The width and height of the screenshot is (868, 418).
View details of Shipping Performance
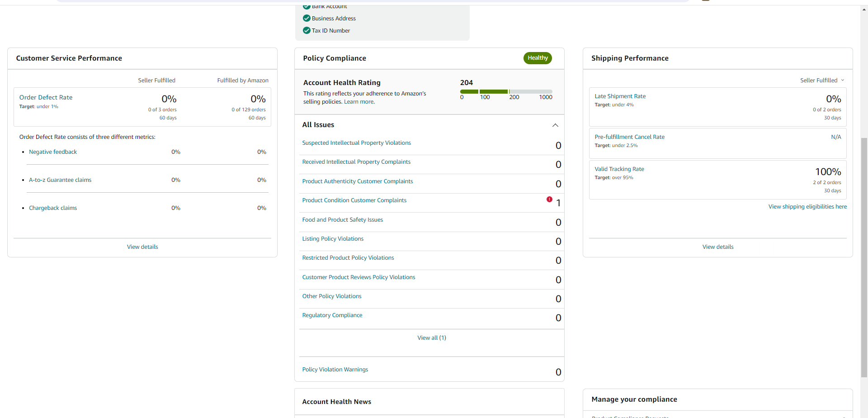pyautogui.click(x=718, y=247)
